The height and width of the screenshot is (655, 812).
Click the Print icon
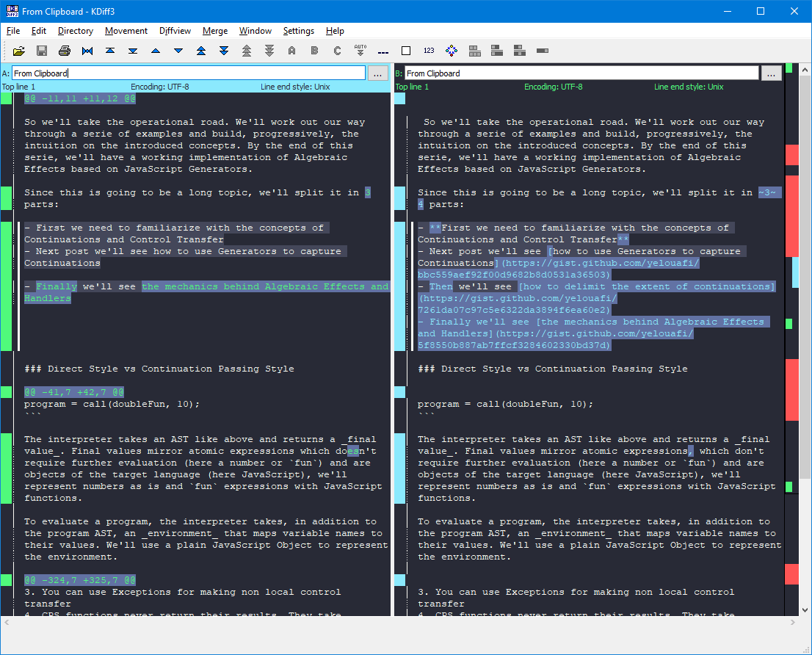[65, 51]
